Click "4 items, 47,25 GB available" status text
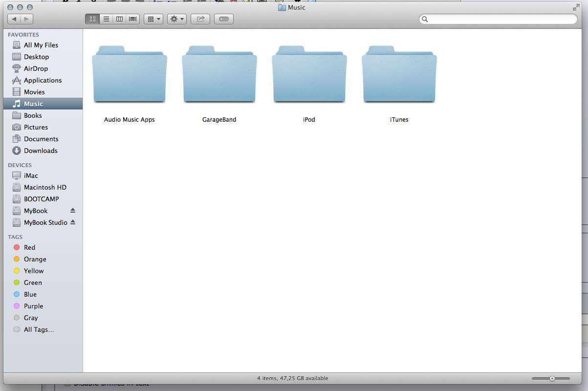This screenshot has width=588, height=391. pos(293,378)
